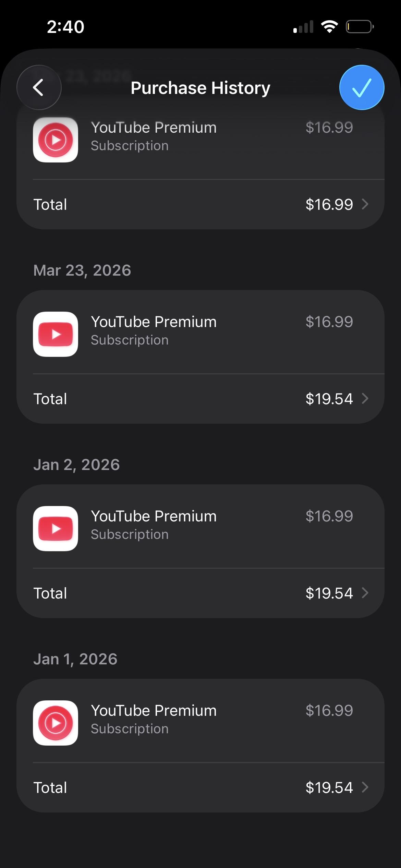Viewport: 401px width, 868px height.
Task: Tap the Purchase History title
Action: pos(200,88)
